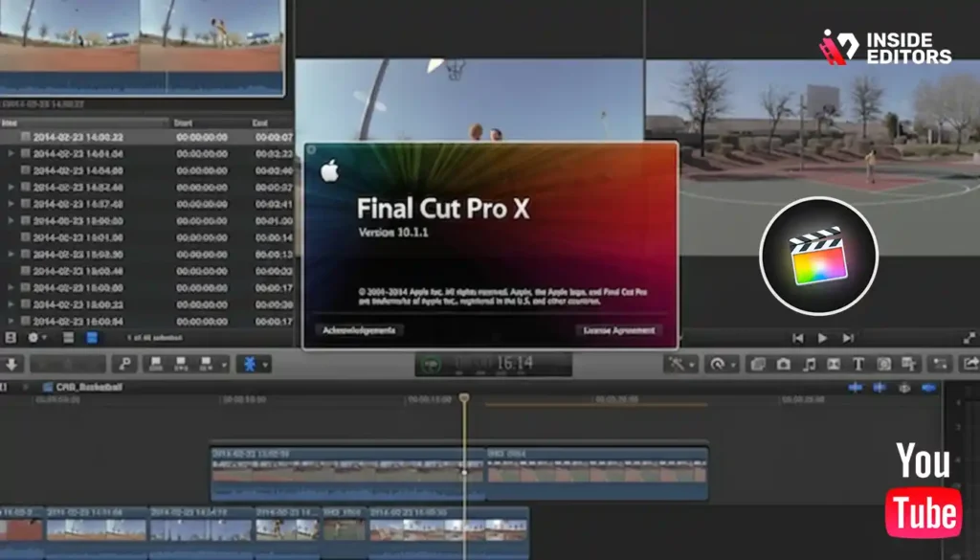The width and height of the screenshot is (980, 560).
Task: Click the Background Tasks progress circle
Action: pos(430,365)
